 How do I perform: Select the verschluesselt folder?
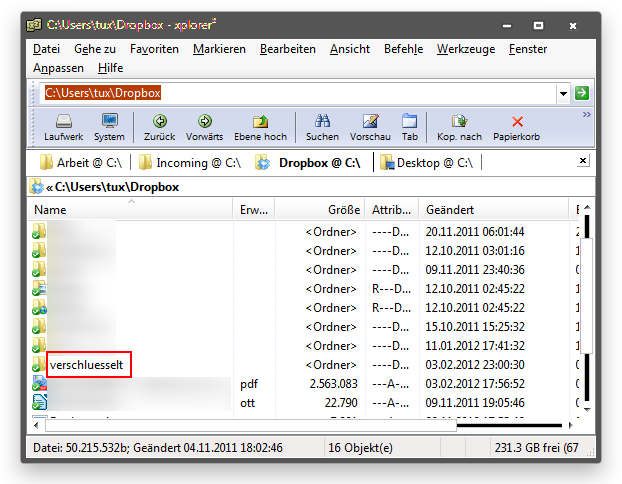point(86,365)
